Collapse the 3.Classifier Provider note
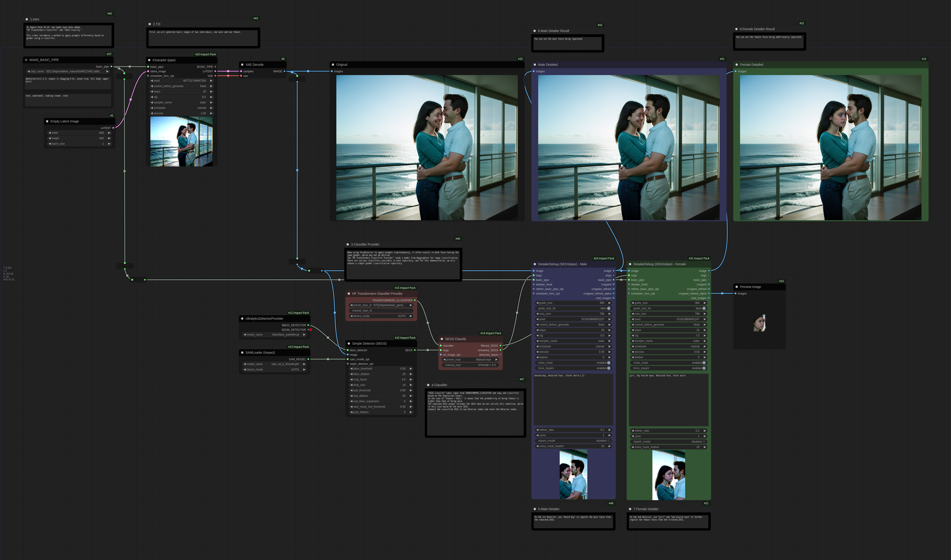The height and width of the screenshot is (560, 951). [x=347, y=245]
